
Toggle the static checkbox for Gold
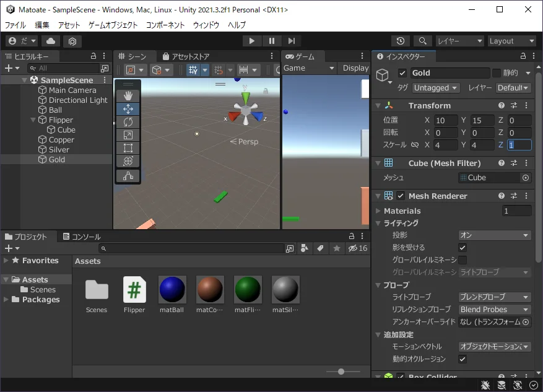(496, 72)
